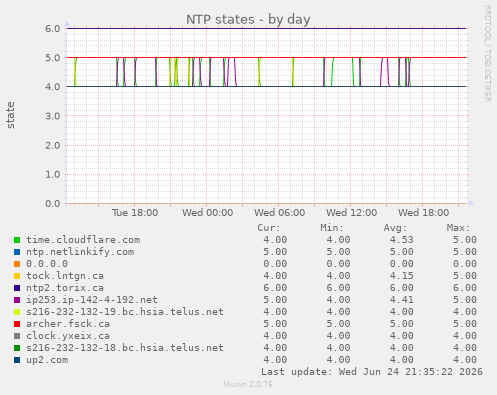The width and height of the screenshot is (497, 395).
Task: Click archer.fsck.ca max value 5.00
Action: coord(465,324)
